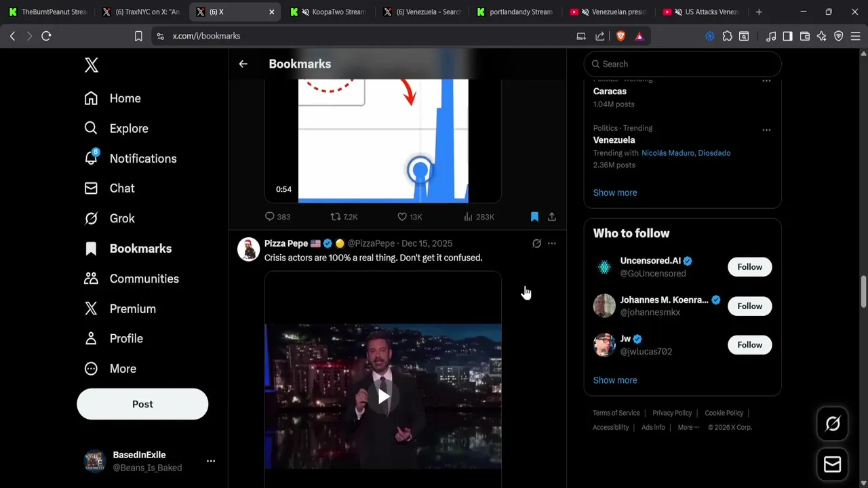Reload the page

click(x=46, y=36)
